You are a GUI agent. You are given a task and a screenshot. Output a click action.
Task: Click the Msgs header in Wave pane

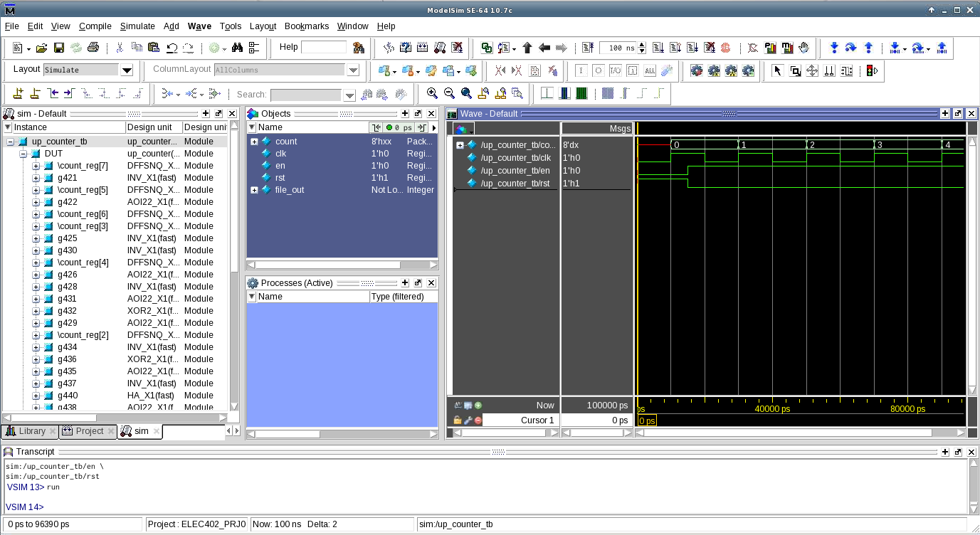[x=596, y=128]
